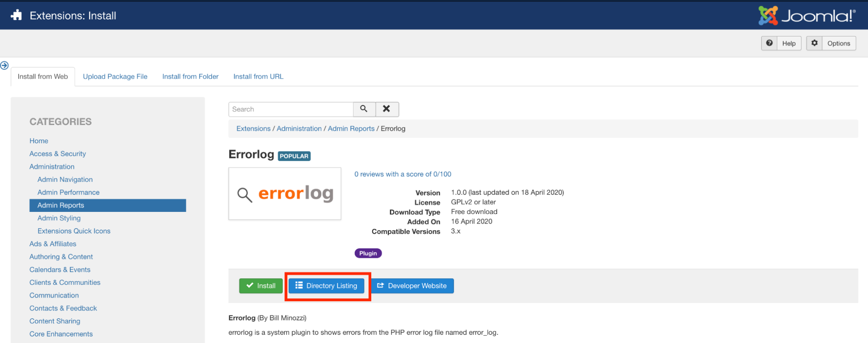The height and width of the screenshot is (343, 868).
Task: Click 'Extensions: Install' page title
Action: pos(73,16)
